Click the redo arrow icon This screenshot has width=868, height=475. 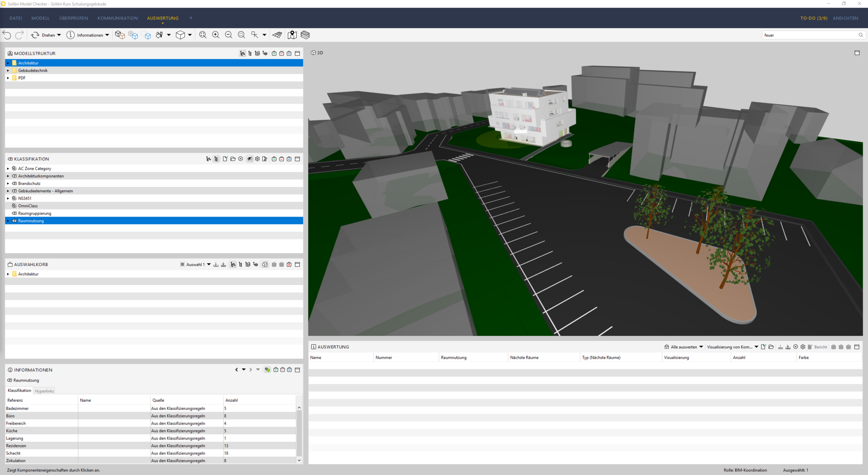pos(19,35)
